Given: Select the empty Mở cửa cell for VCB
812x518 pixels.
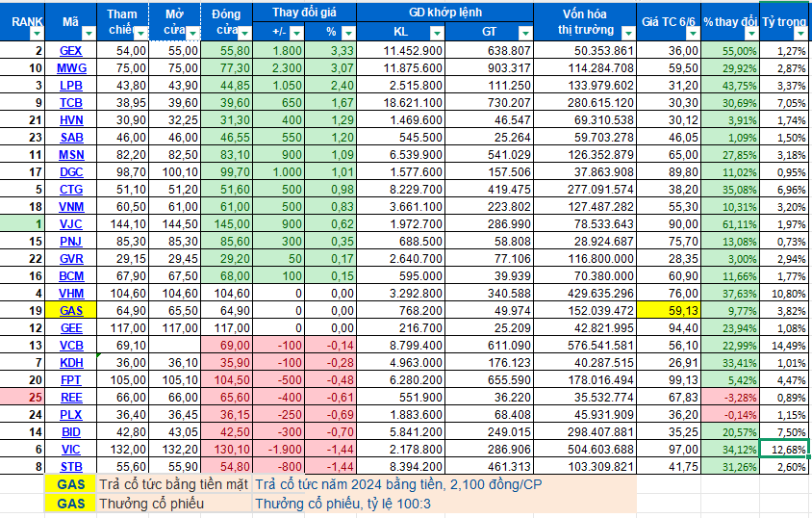Looking at the screenshot, I should [174, 346].
